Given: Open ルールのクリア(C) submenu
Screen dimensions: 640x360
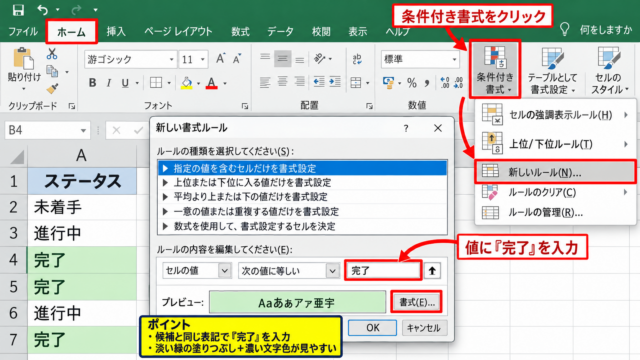Looking at the screenshot, I should pyautogui.click(x=555, y=192).
